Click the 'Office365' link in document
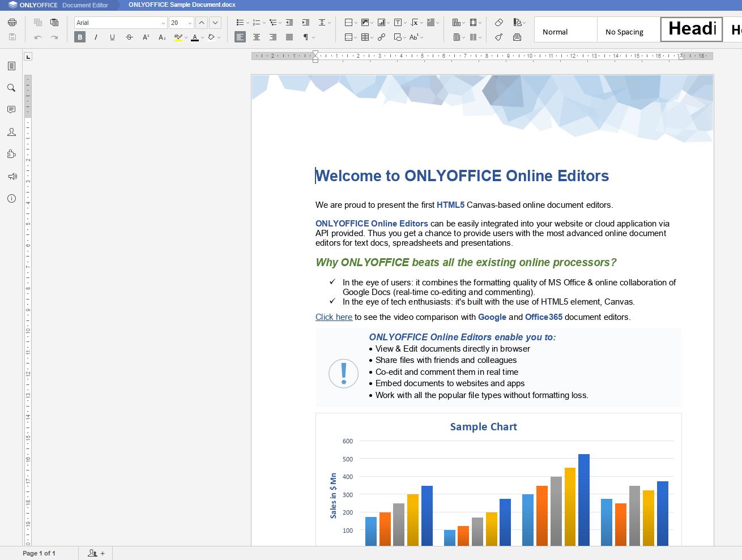The image size is (742, 560). [544, 317]
